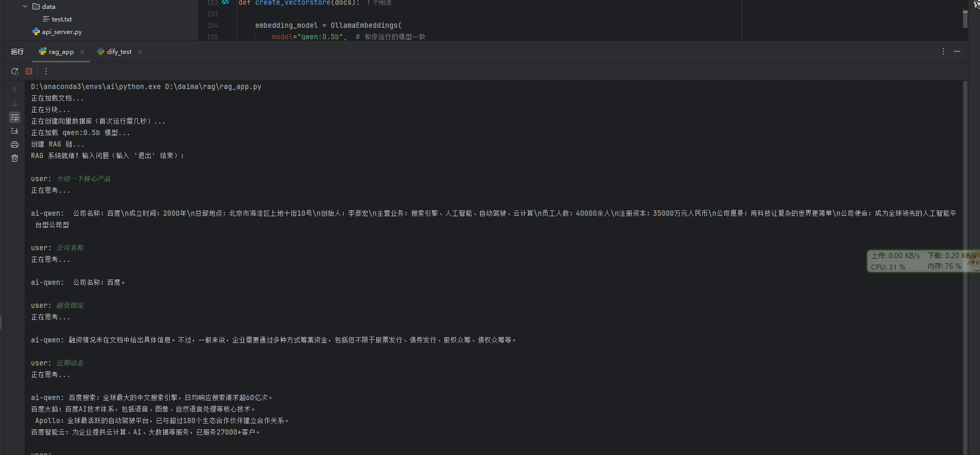Screen dimensions: 980x455
Task: Click the 运行 tool window label
Action: 17,52
